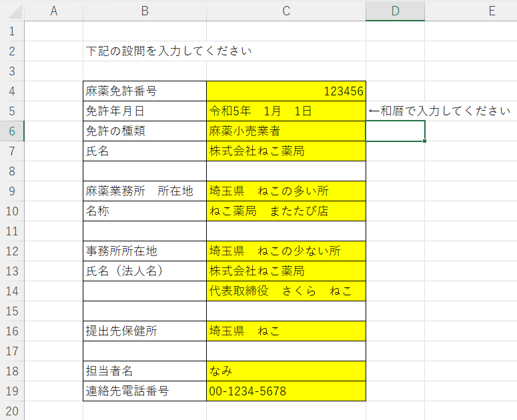This screenshot has width=517, height=420.
Task: Select the instruction text 下記の設問を入力してください
Action: [169, 51]
